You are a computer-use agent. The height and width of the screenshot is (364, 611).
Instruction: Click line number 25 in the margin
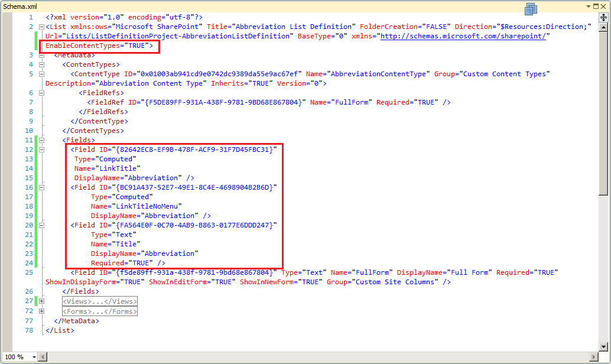click(x=29, y=272)
